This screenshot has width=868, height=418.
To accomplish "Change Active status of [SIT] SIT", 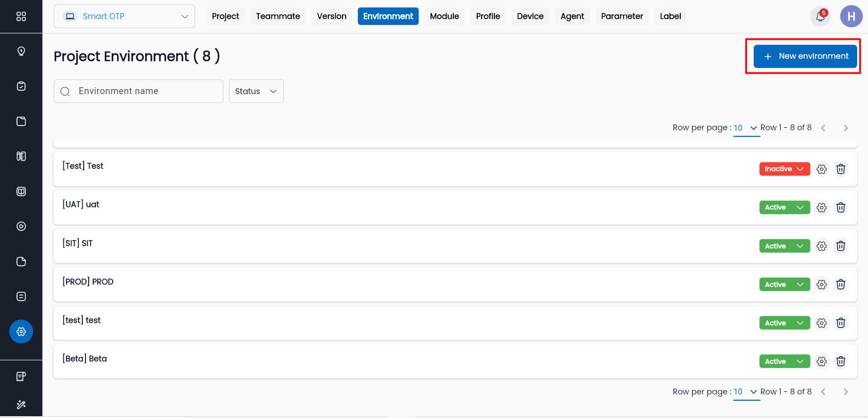I will pyautogui.click(x=784, y=246).
